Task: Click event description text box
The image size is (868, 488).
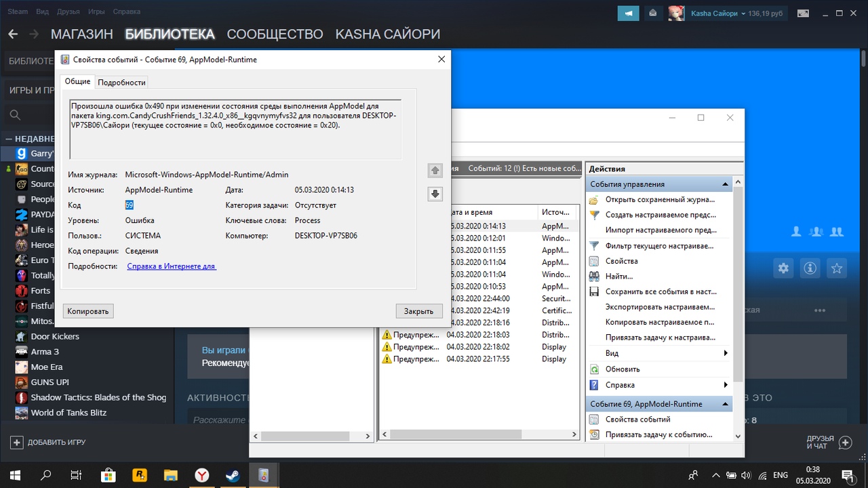Action: click(235, 129)
